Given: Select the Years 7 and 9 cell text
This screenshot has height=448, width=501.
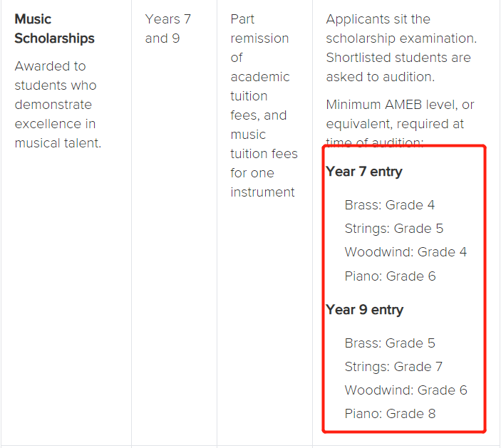Looking at the screenshot, I should [168, 28].
